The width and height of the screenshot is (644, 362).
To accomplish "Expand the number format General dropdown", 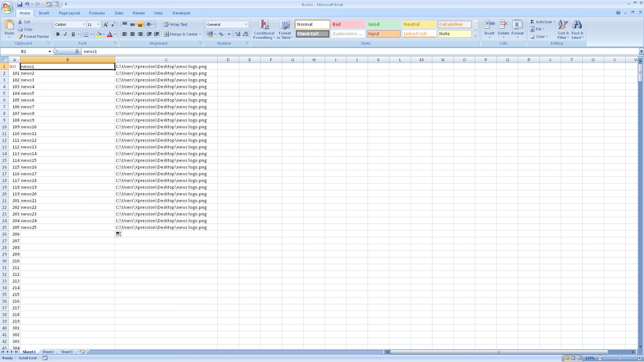I will [x=246, y=25].
